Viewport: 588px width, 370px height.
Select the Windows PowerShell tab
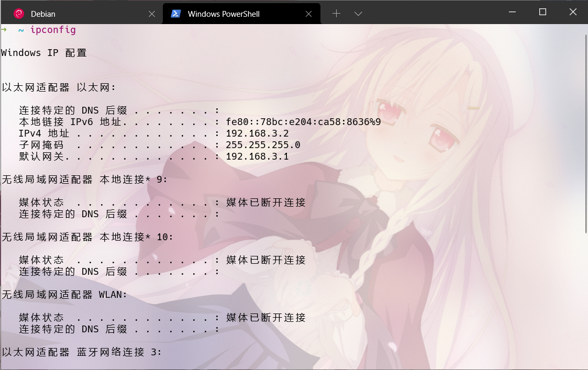(x=241, y=14)
